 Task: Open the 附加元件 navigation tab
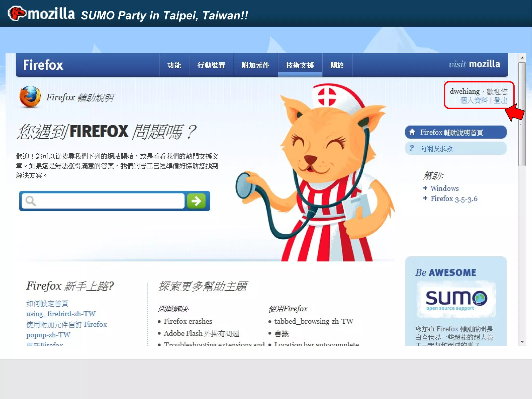point(256,65)
